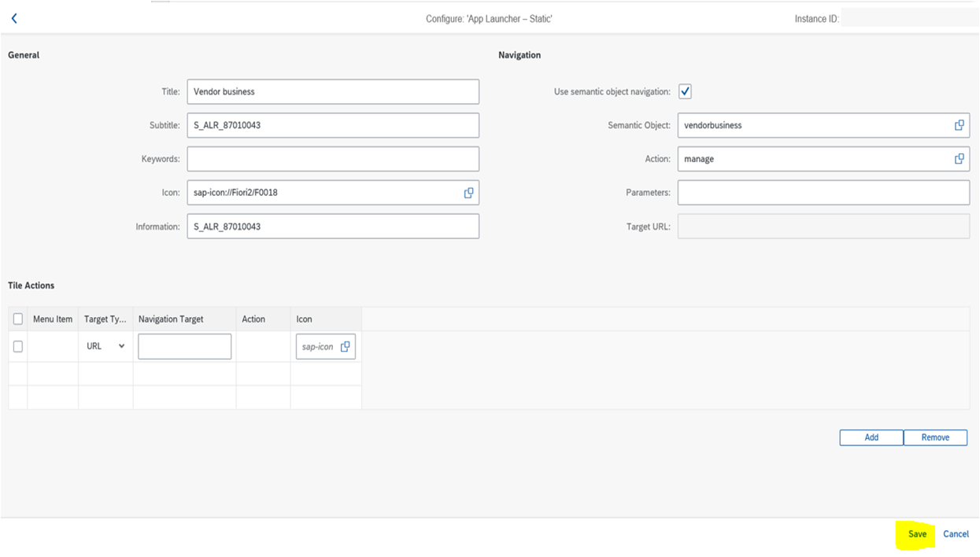The height and width of the screenshot is (557, 980).
Task: Click the back arrow icon
Action: pyautogui.click(x=14, y=18)
